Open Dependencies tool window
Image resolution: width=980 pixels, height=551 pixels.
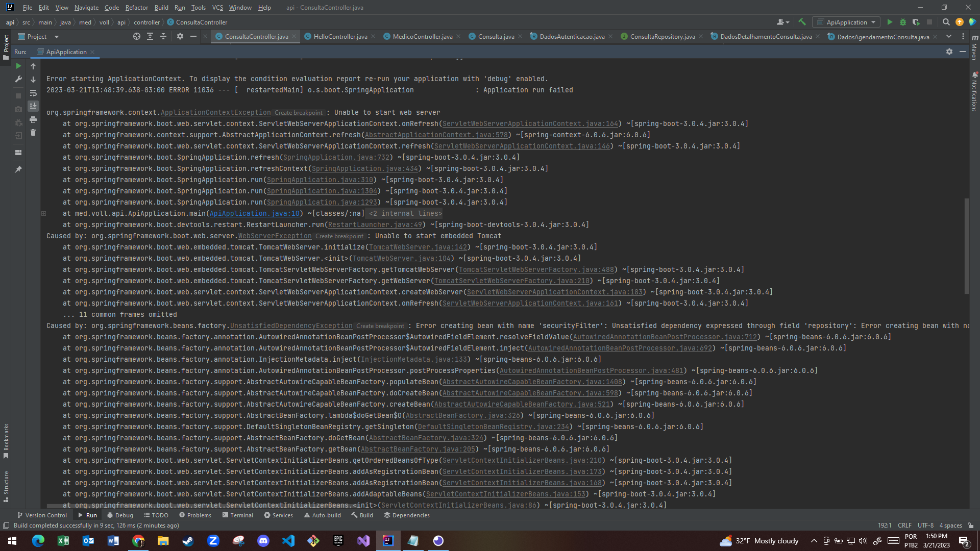(407, 515)
